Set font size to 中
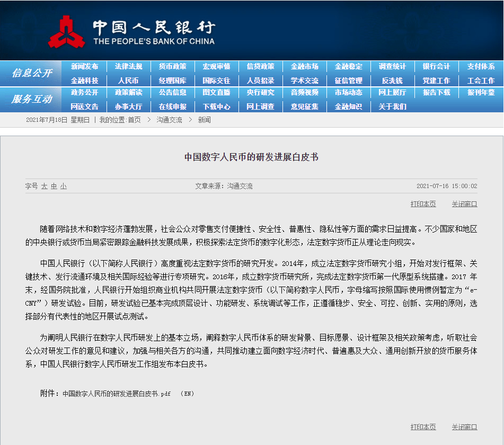504x445 pixels. point(54,186)
